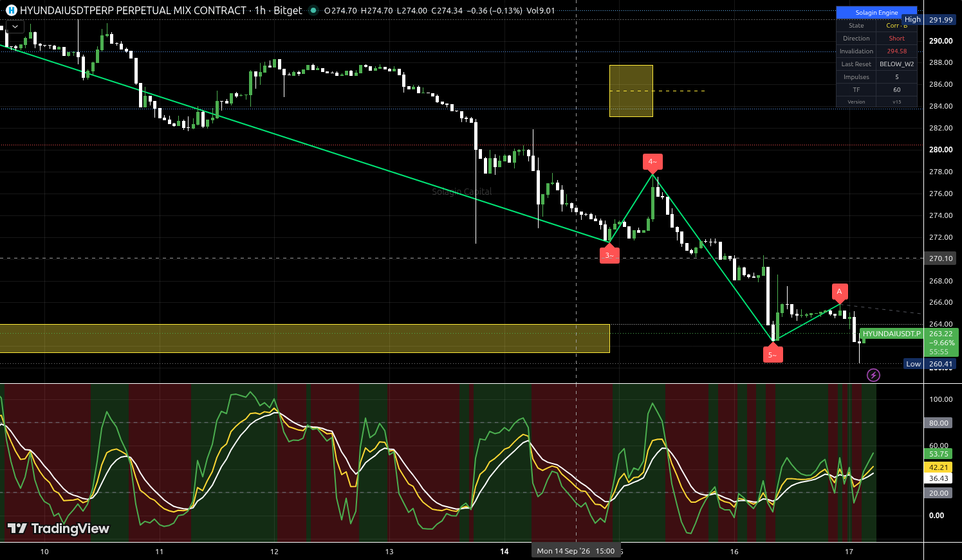
Task: Click the close value C274.34 in legend
Action: click(x=447, y=10)
